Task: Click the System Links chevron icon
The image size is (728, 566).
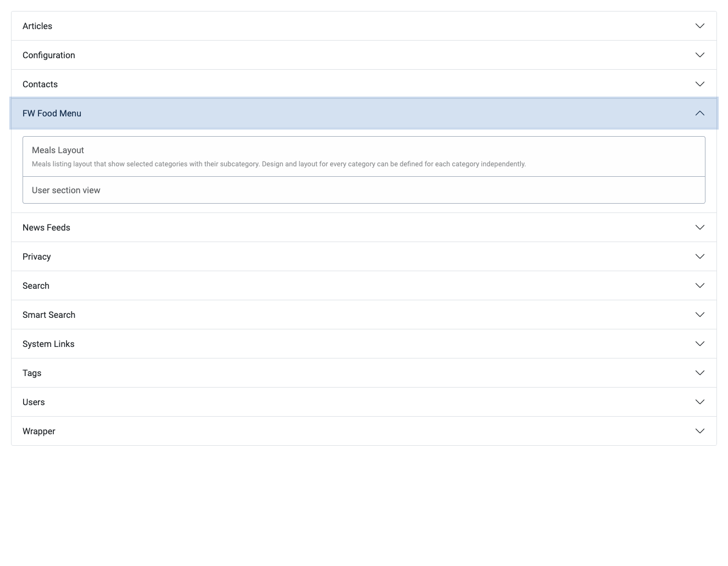Action: [x=699, y=344]
